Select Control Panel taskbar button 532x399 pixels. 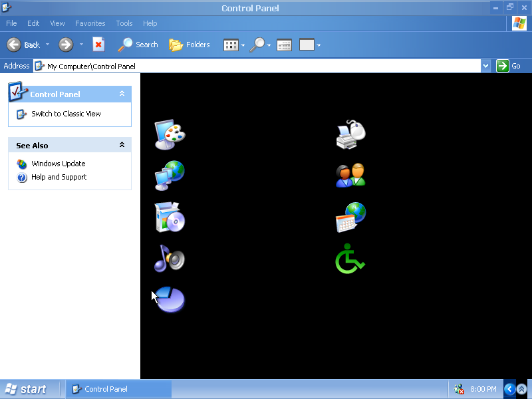click(x=118, y=389)
